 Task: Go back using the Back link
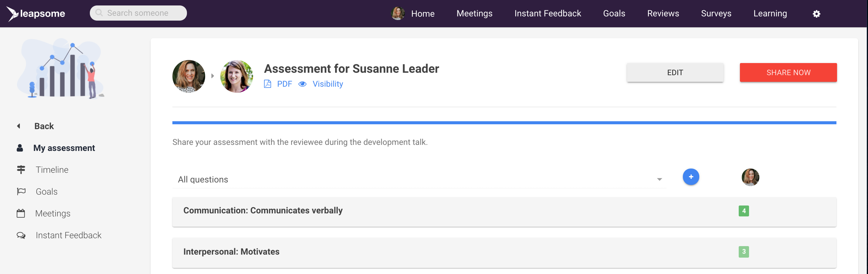tap(44, 126)
